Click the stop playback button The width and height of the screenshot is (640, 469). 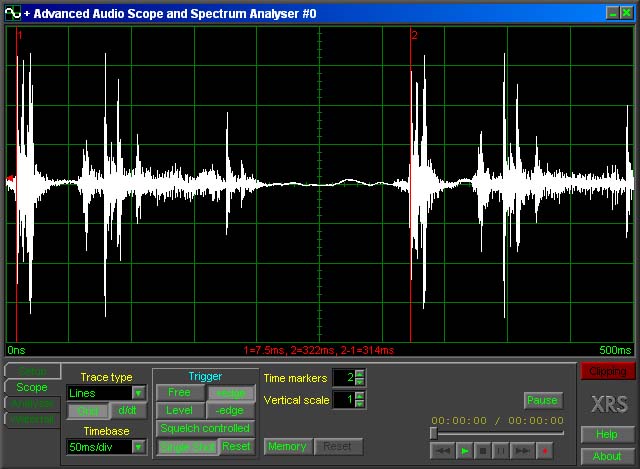483,451
